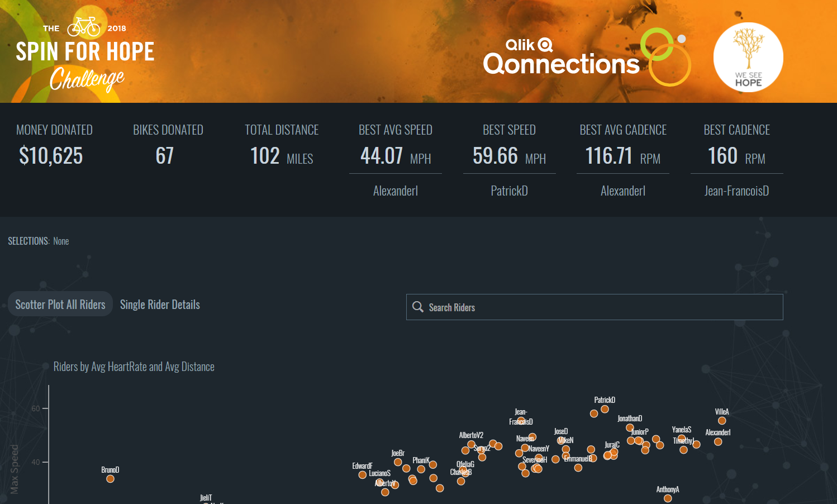Focus the Search Riders input field
This screenshot has width=837, height=504.
click(595, 307)
